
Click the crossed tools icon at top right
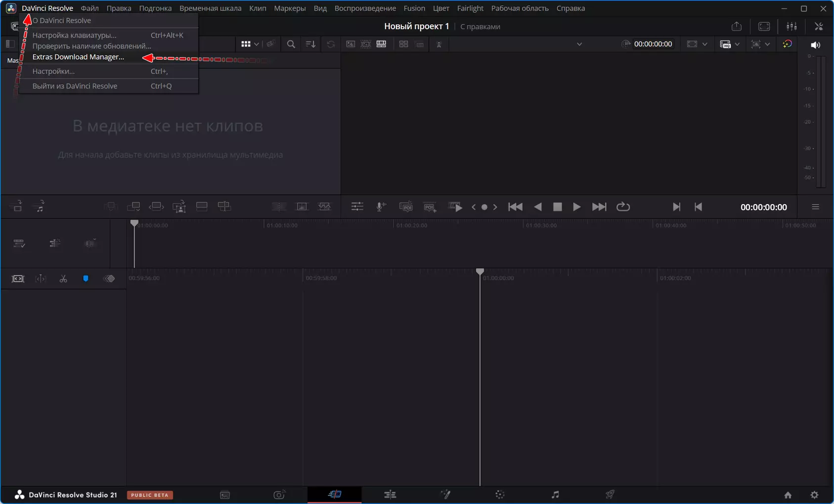pos(819,26)
